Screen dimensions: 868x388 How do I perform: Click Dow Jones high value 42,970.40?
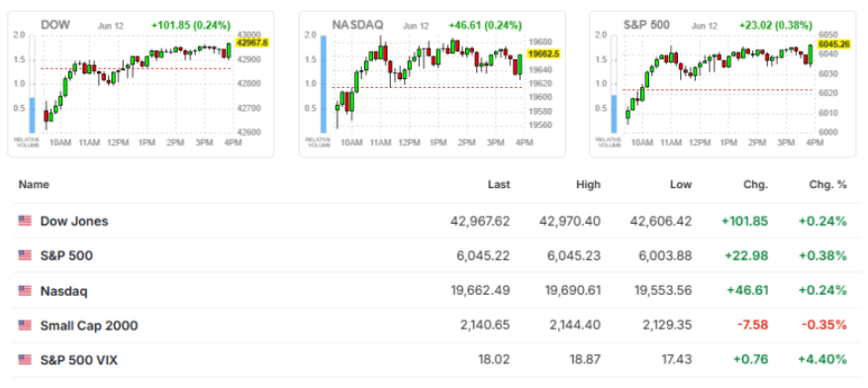click(x=570, y=222)
